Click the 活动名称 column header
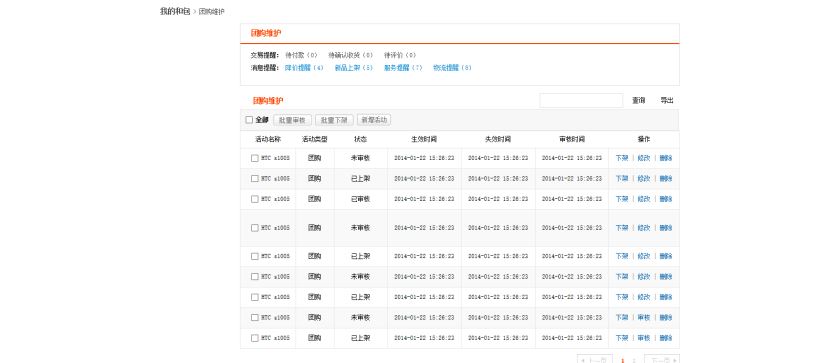 (x=268, y=139)
